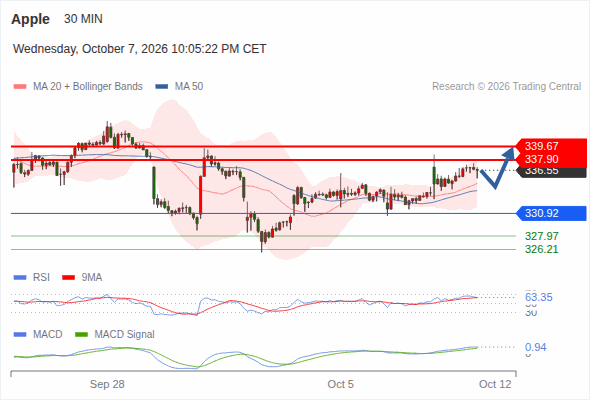Click the 336.55 current price tag
590x400 pixels.
click(552, 172)
